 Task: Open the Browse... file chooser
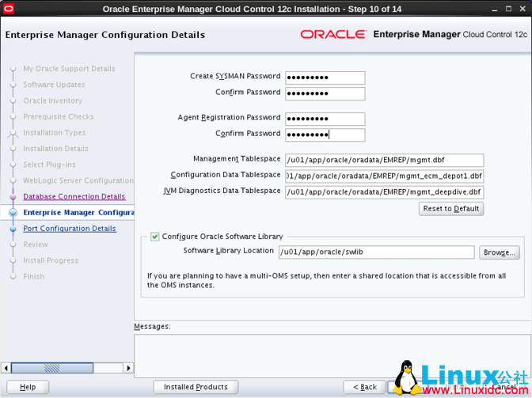[500, 252]
